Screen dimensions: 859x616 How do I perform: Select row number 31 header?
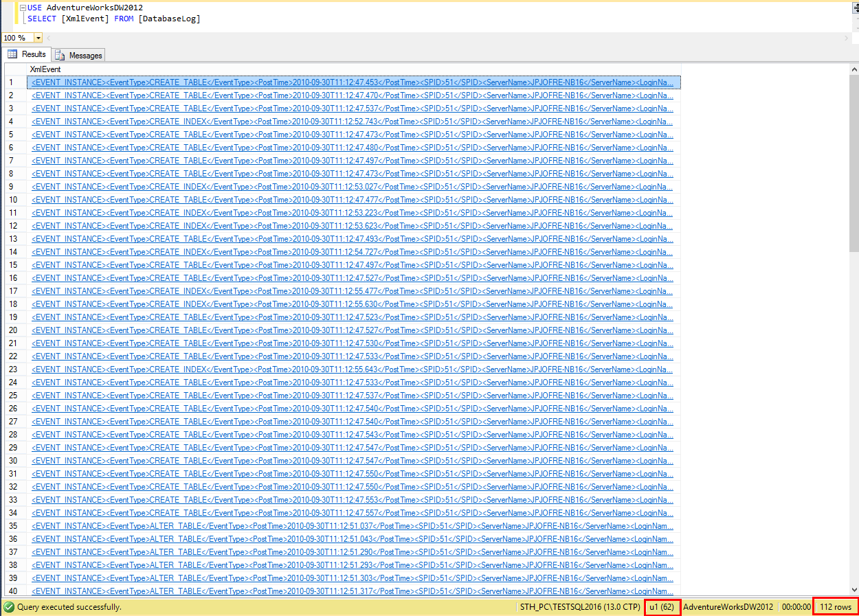16,474
